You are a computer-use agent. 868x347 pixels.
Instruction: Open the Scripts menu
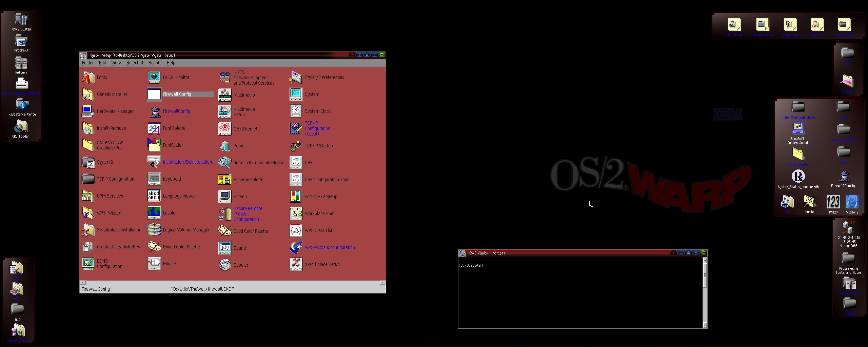(155, 63)
